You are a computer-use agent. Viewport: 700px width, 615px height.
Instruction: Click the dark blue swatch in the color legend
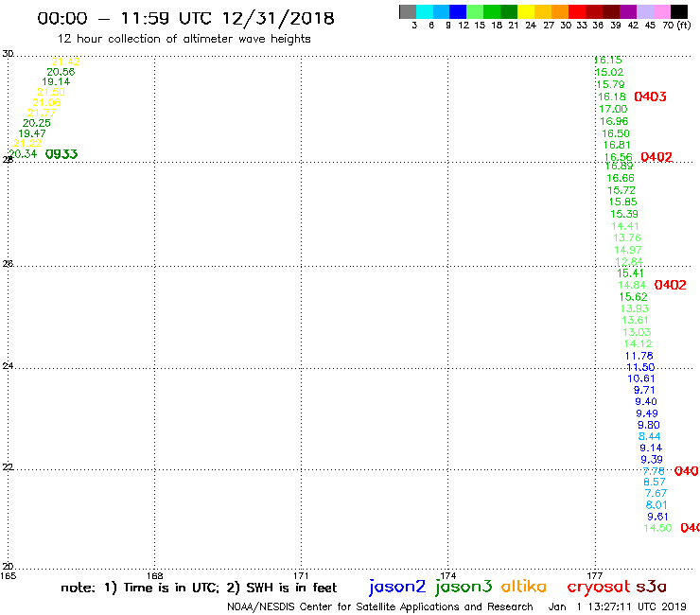459,11
